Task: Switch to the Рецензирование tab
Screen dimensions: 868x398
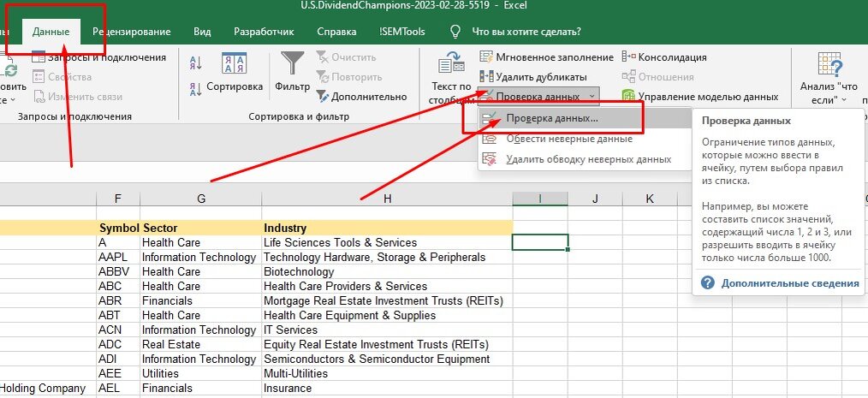Action: click(x=132, y=32)
